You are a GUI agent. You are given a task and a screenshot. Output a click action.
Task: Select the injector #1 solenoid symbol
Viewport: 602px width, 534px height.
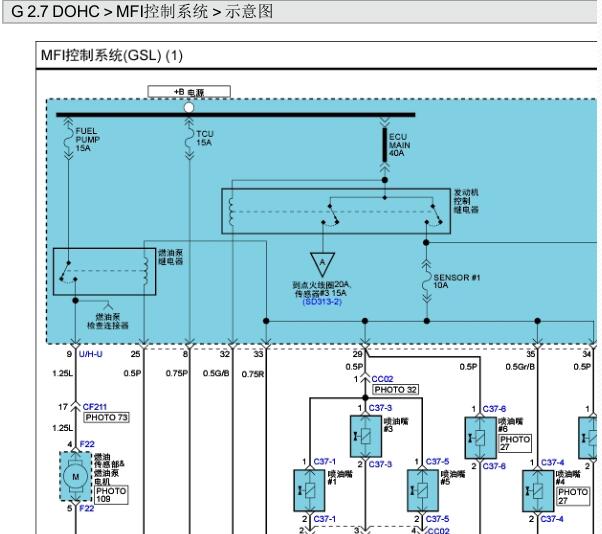tap(309, 491)
